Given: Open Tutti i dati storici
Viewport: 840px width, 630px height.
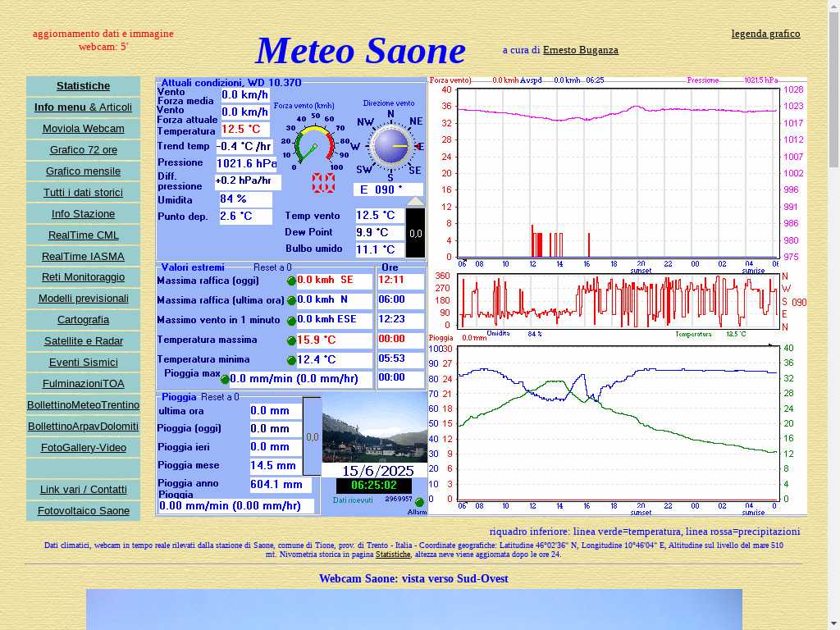Looking at the screenshot, I should coord(83,192).
